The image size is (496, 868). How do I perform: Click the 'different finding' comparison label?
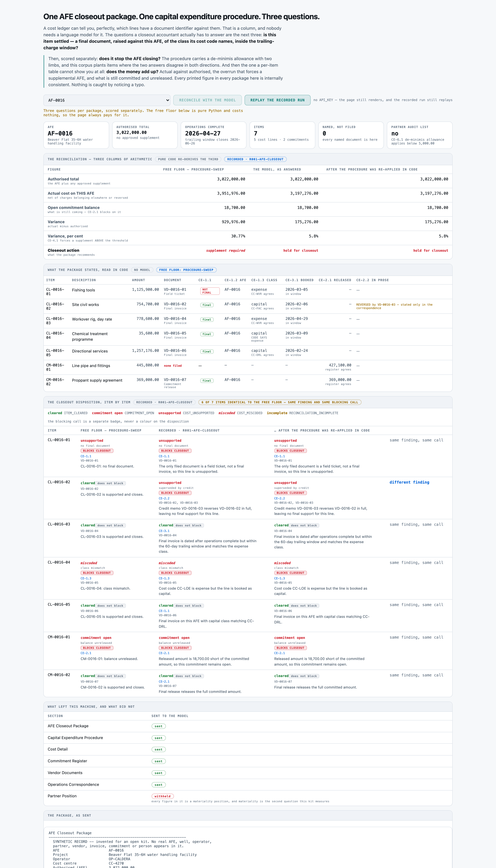pyautogui.click(x=410, y=482)
